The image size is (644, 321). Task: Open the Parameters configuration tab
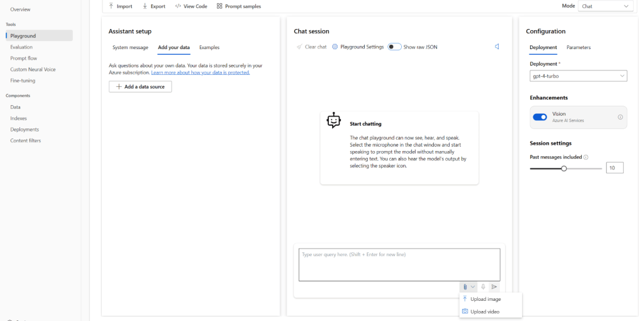(578, 47)
